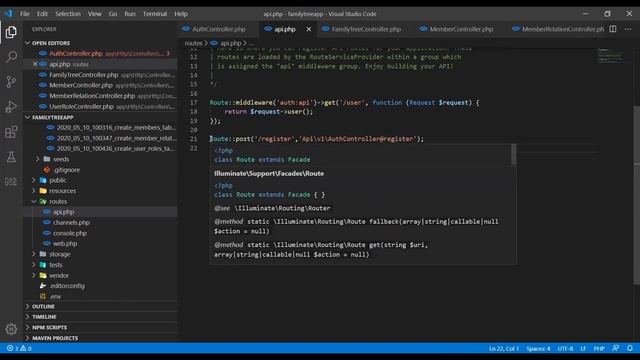Open File menu
This screenshot has height=360, width=640.
click(x=25, y=13)
